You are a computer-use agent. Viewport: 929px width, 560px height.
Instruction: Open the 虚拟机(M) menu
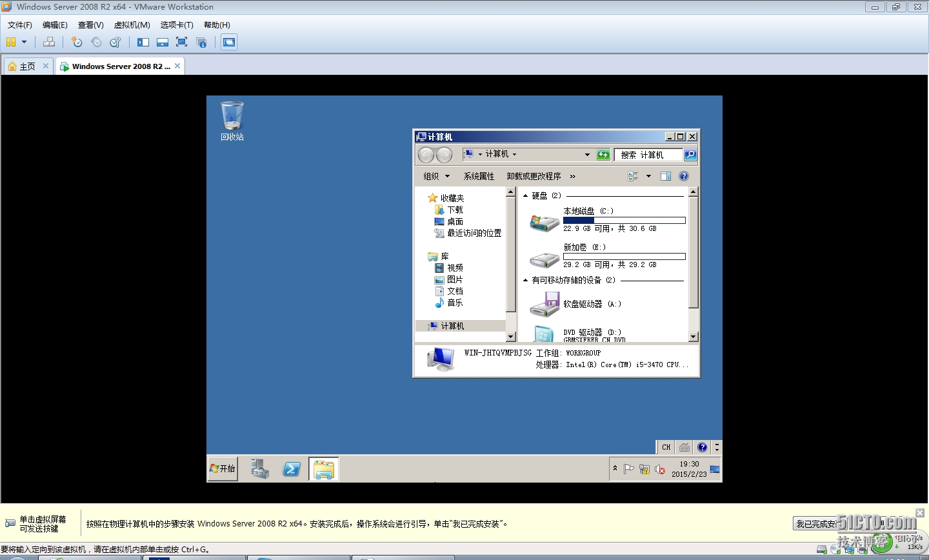[x=132, y=25]
